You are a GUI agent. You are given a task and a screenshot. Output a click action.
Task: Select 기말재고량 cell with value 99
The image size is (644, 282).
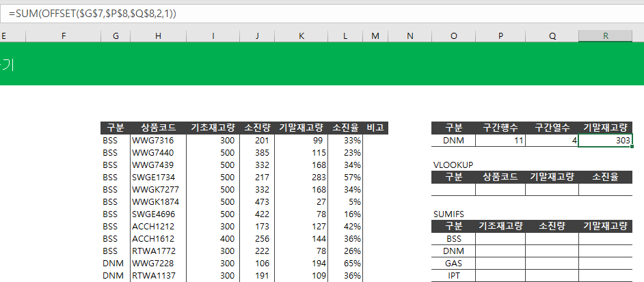click(301, 141)
